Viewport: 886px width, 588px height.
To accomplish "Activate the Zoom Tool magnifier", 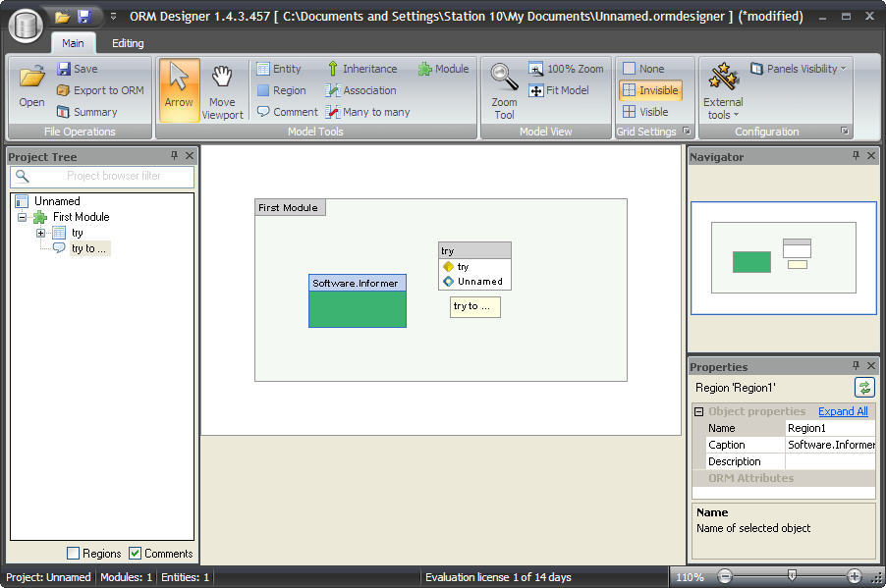I will point(504,91).
